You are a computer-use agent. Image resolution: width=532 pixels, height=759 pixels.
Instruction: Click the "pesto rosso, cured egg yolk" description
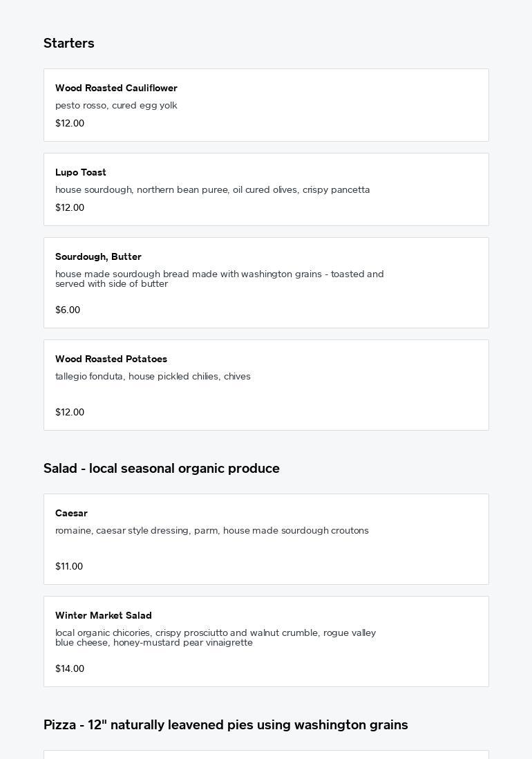[x=116, y=105]
